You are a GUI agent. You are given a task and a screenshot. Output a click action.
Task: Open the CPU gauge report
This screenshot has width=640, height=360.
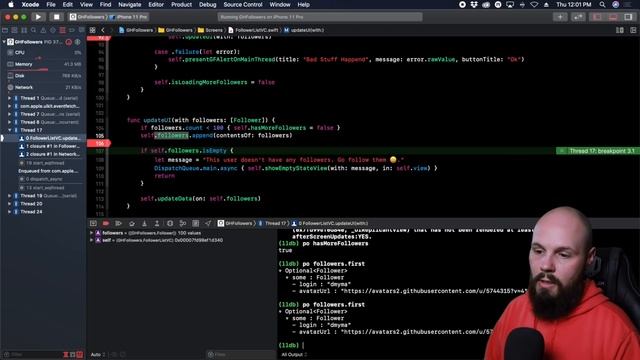(x=43, y=53)
